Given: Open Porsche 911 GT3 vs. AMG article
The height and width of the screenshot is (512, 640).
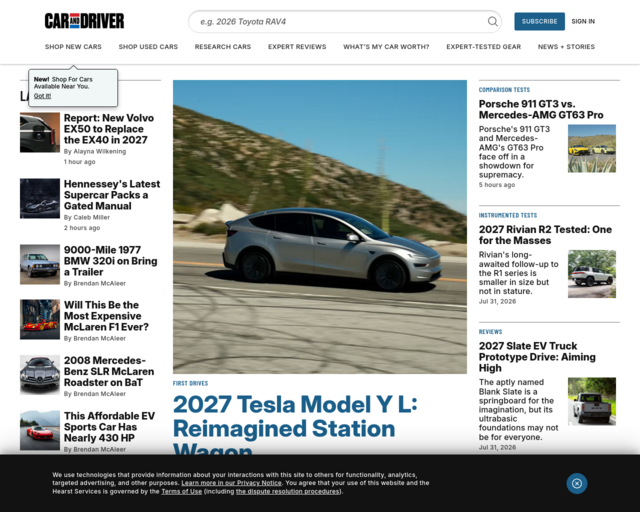Looking at the screenshot, I should [x=541, y=109].
